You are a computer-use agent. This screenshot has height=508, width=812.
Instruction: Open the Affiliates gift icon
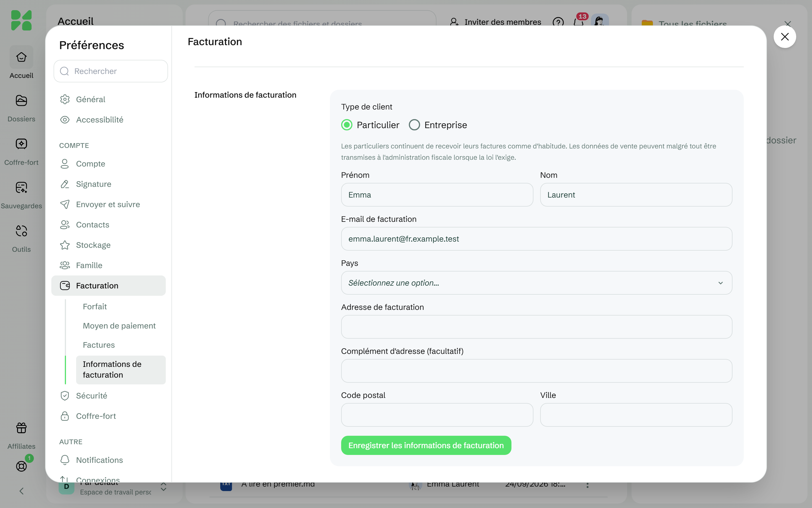(x=21, y=428)
